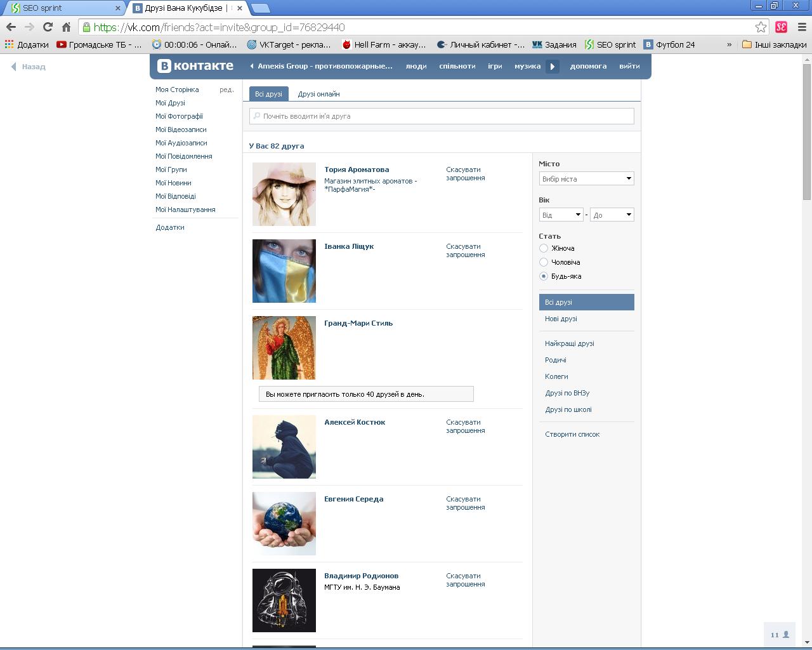
Task: Open VKTarget bookmark
Action: tap(289, 44)
